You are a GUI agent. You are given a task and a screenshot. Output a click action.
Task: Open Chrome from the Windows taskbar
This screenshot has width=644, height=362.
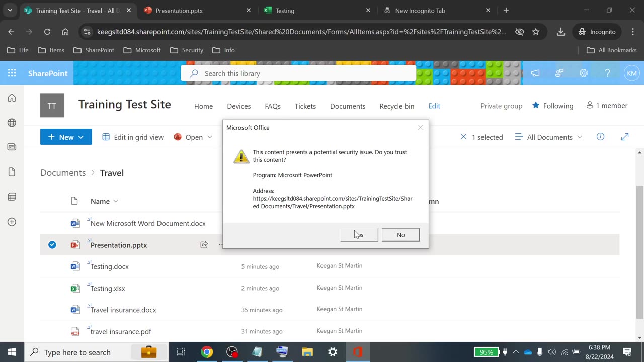click(x=207, y=352)
